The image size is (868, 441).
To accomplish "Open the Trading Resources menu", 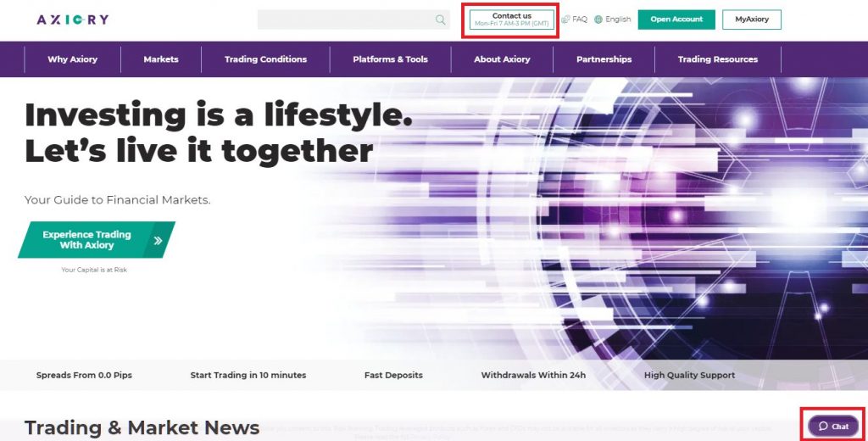I will point(718,59).
